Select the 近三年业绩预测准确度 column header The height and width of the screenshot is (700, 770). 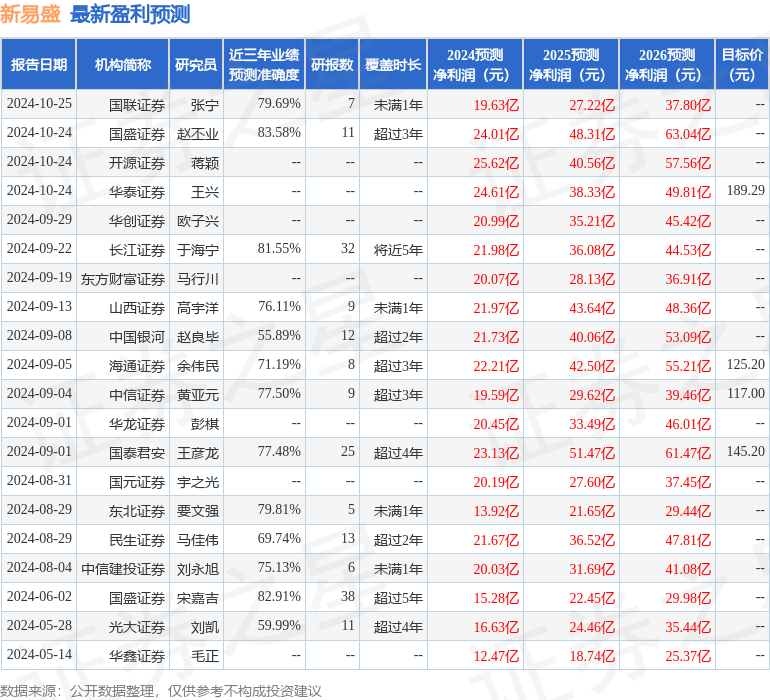(x=264, y=64)
